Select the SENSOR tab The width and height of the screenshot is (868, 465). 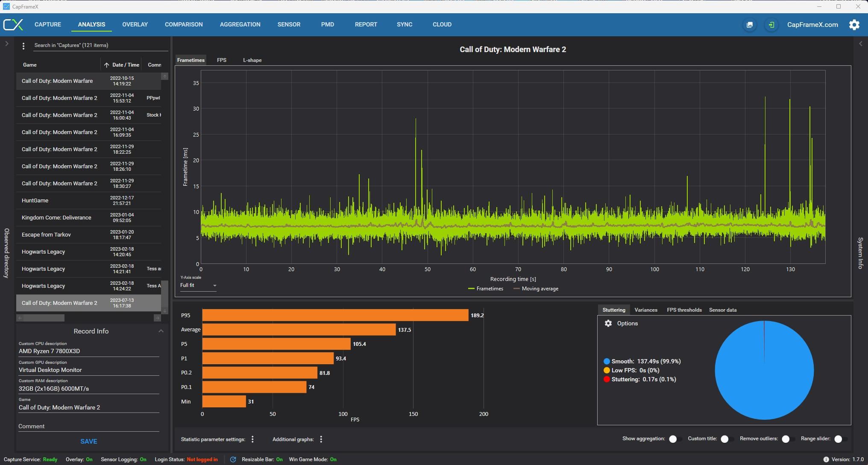tap(289, 24)
